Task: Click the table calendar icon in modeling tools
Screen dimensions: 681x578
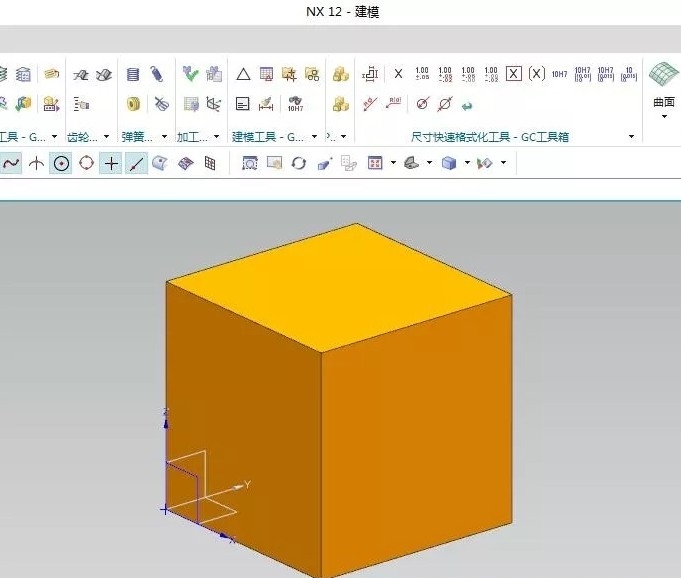Action: [266, 74]
